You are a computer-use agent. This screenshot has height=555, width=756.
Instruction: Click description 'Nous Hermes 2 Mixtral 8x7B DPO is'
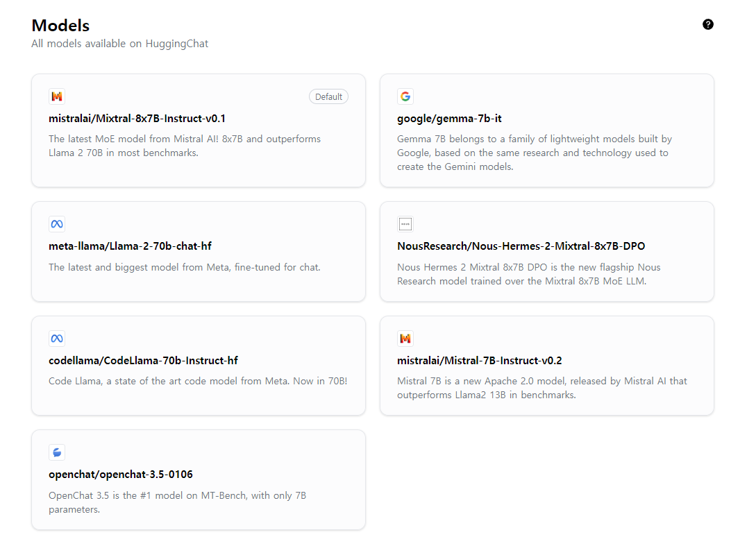[x=529, y=274]
